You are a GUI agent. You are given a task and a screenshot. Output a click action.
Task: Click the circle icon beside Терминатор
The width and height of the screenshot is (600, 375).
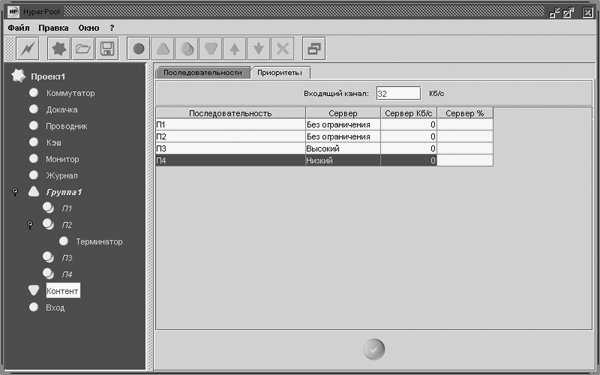[64, 241]
